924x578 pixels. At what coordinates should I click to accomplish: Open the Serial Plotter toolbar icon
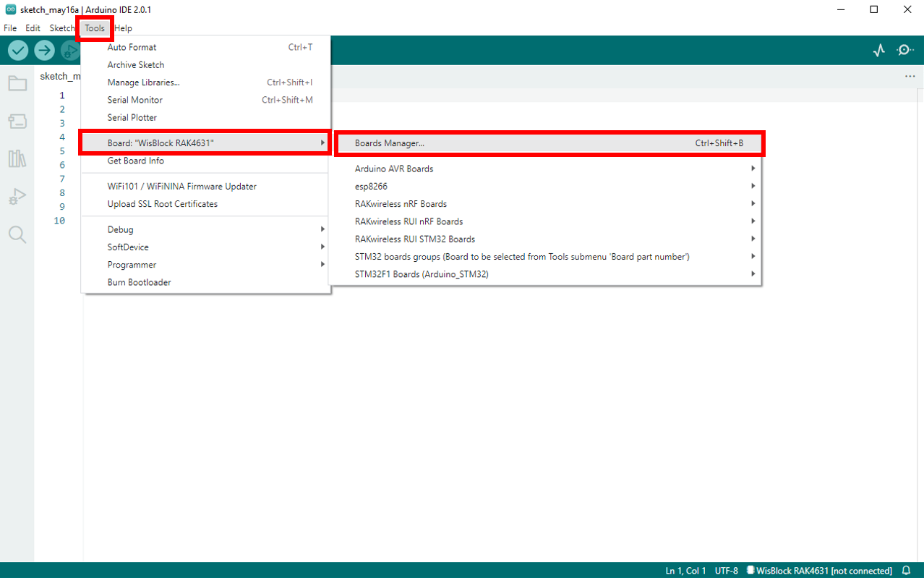(878, 50)
